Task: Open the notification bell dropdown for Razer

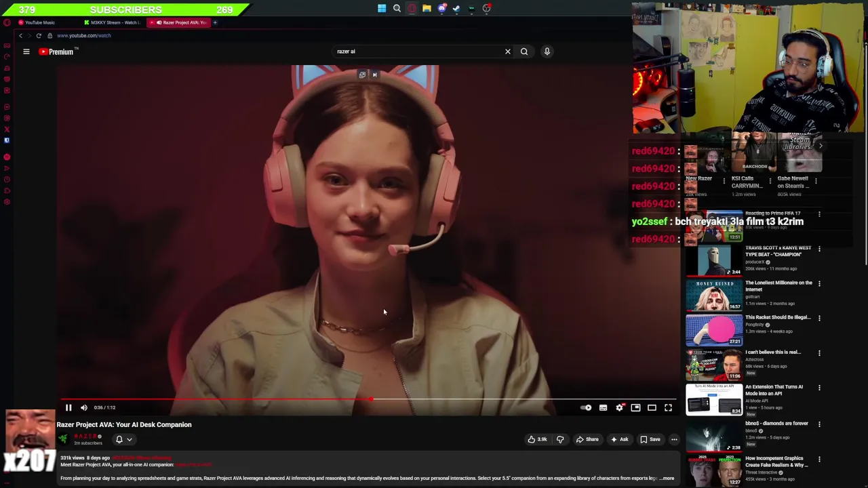Action: pos(123,439)
